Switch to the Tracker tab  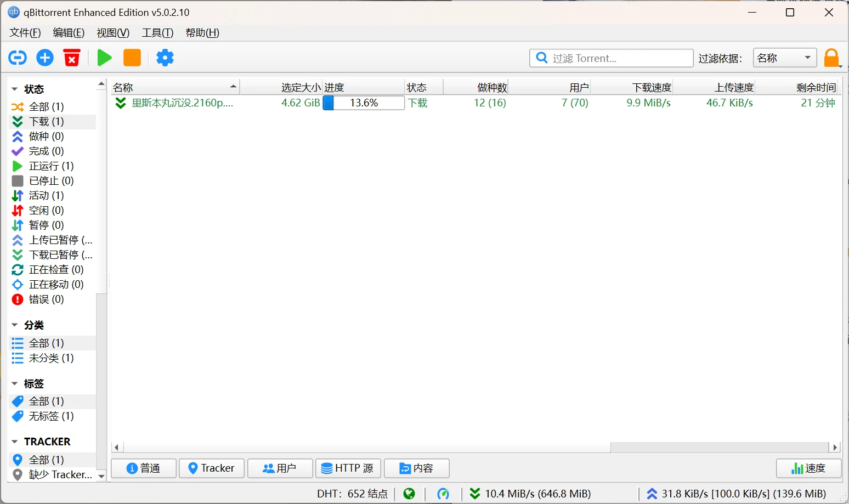212,468
